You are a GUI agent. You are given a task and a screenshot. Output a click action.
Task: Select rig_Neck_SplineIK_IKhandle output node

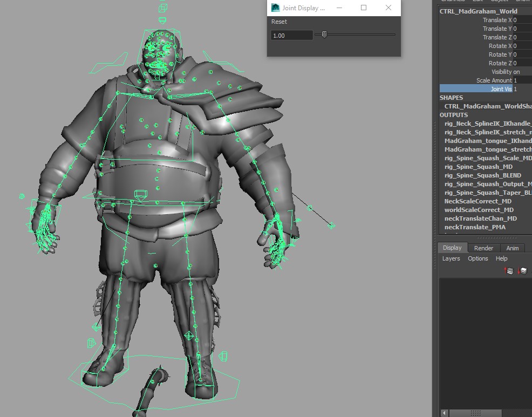(488, 124)
